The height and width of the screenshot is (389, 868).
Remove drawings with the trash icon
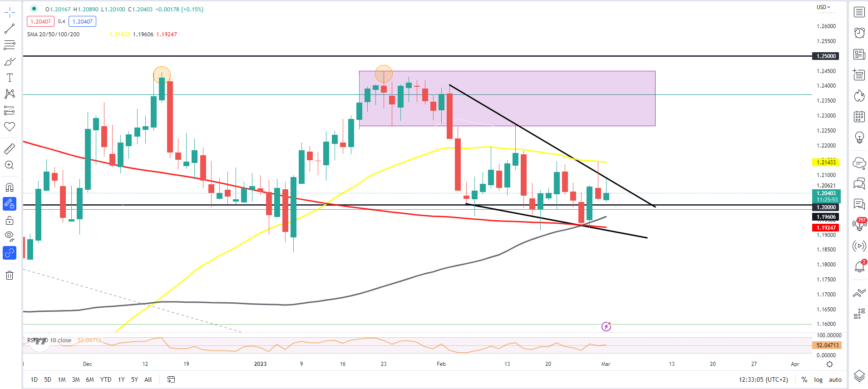[10, 275]
